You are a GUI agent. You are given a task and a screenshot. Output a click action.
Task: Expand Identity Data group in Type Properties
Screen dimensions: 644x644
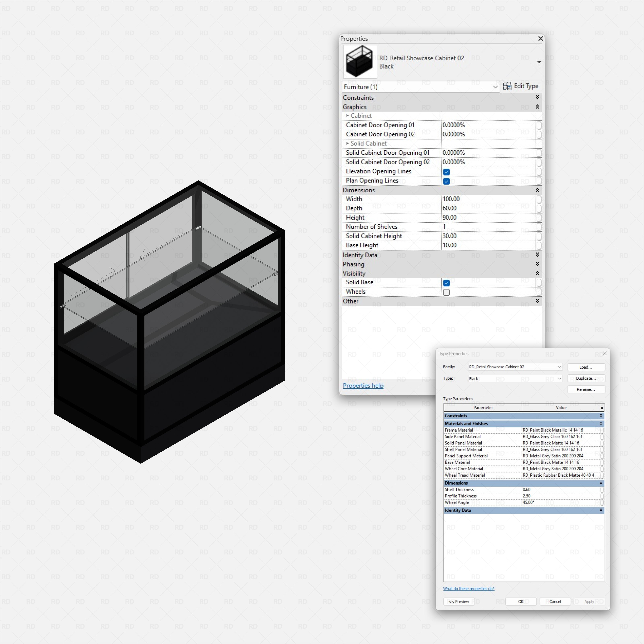tap(601, 510)
